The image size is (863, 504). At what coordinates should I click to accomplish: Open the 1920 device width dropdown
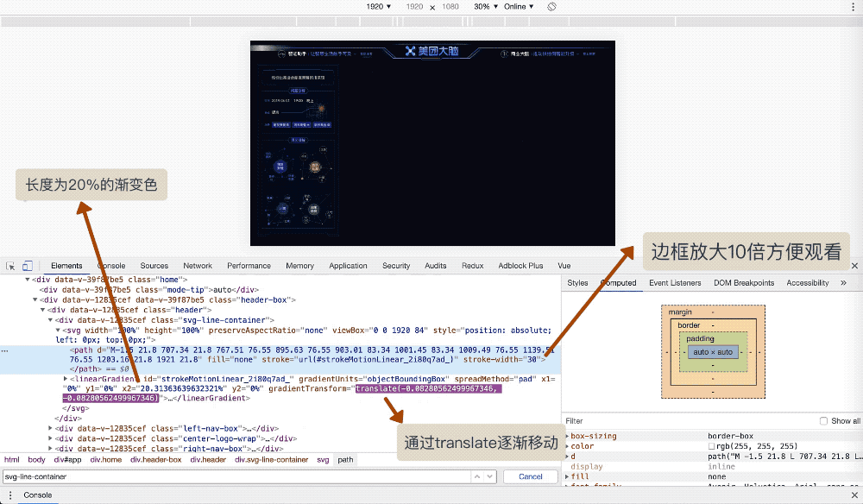(379, 7)
